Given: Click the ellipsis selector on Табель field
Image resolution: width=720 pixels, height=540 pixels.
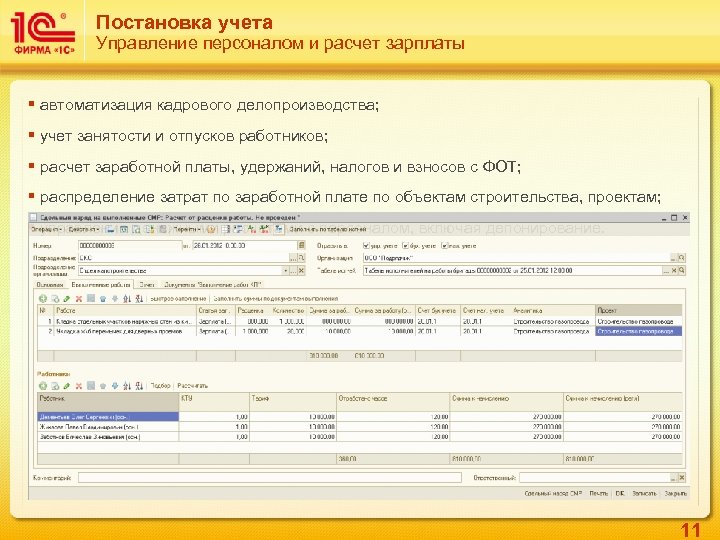Looking at the screenshot, I should pos(666,270).
